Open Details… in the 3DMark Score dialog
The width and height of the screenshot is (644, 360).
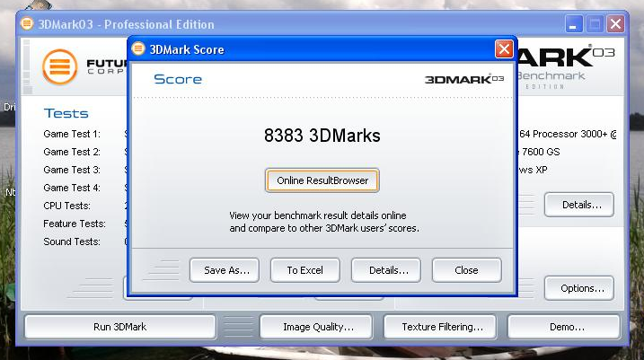point(385,270)
